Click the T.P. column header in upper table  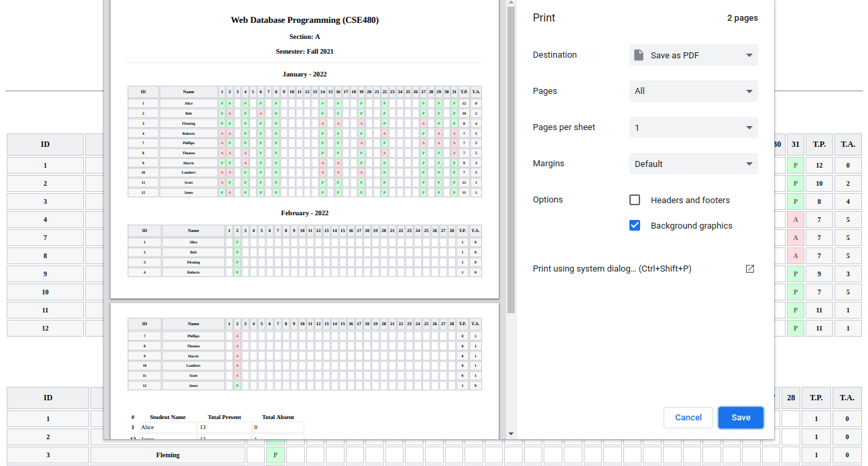point(819,144)
